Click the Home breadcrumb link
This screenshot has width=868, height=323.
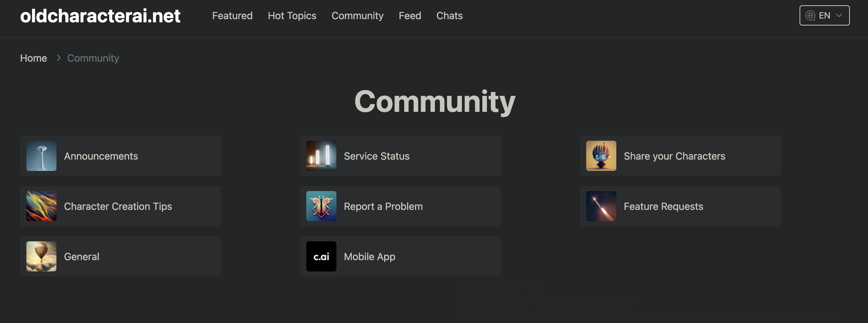click(33, 58)
